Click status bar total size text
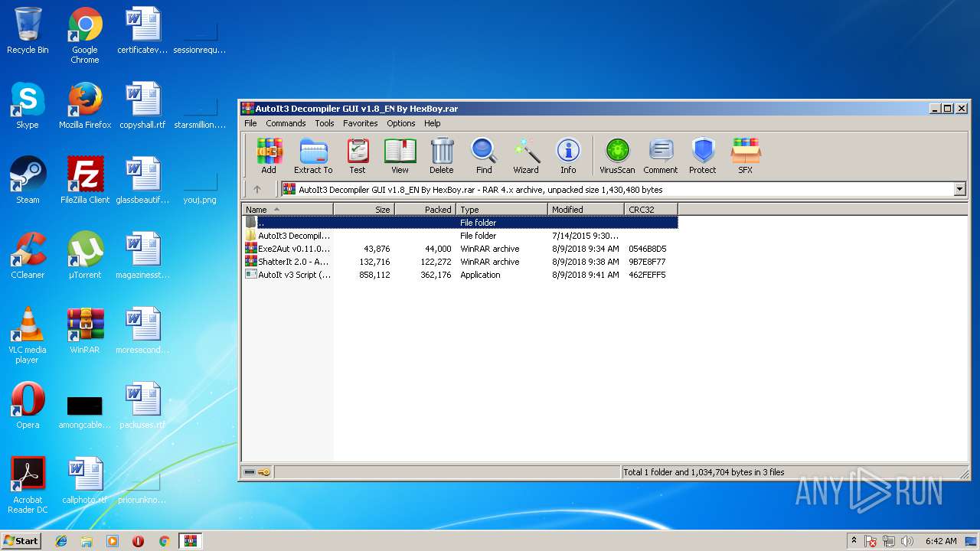980x551 pixels. tap(704, 472)
